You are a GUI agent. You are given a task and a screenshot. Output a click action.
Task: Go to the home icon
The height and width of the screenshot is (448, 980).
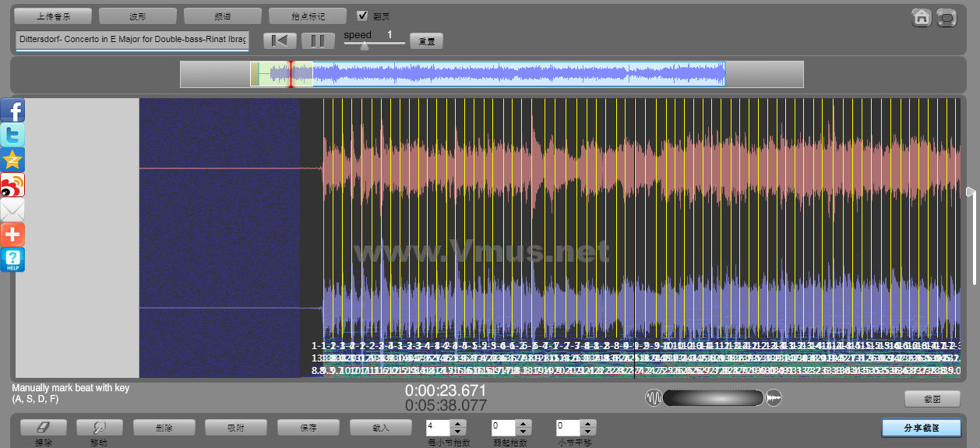pyautogui.click(x=922, y=17)
